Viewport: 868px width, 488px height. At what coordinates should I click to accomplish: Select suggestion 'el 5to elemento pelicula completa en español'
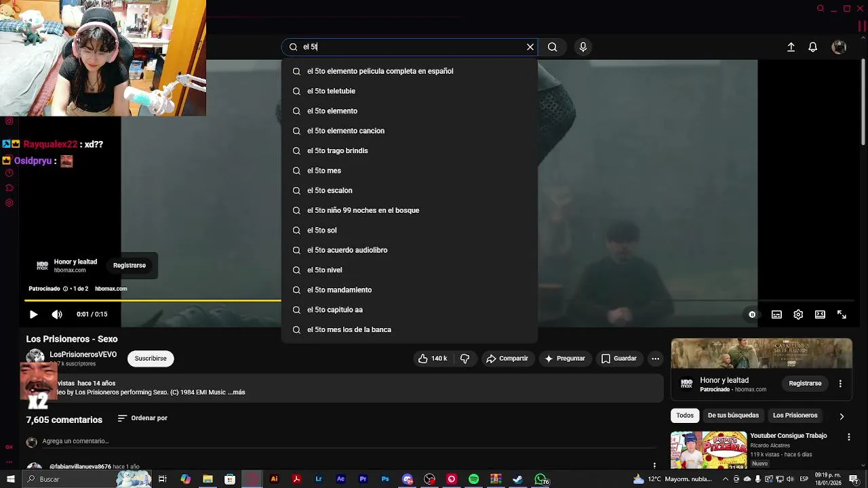pos(410,71)
